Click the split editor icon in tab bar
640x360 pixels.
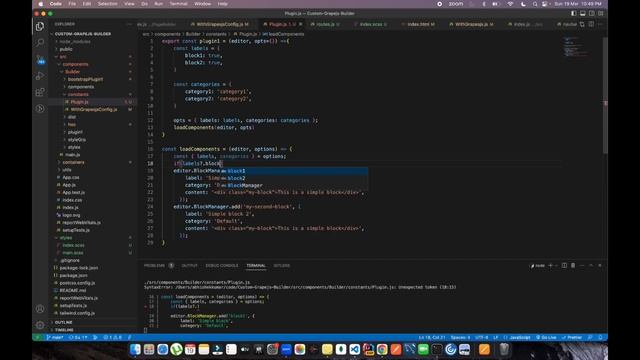coord(591,24)
